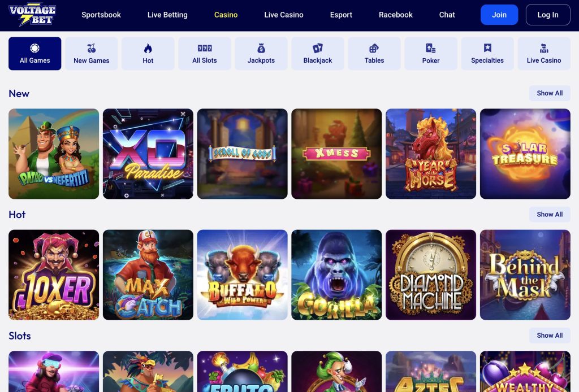The height and width of the screenshot is (392, 579).
Task: Go to the Live Betting section
Action: (x=167, y=15)
